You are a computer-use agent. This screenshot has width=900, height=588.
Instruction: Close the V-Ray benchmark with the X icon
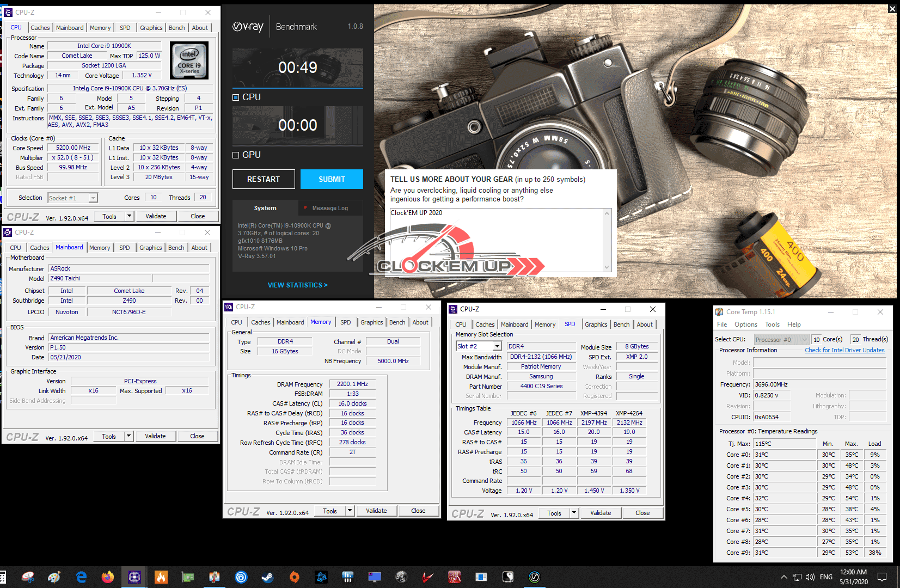coord(892,9)
